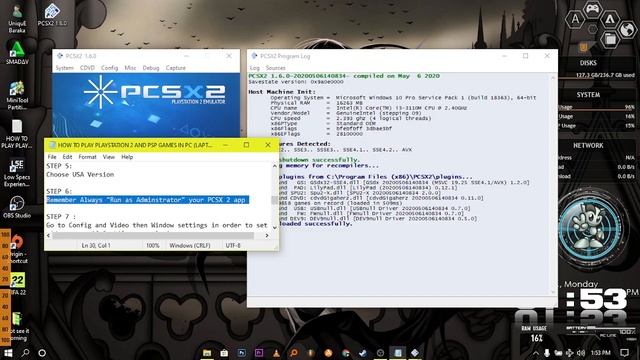Select the OBS Studio desktop icon
Viewport: 640px width, 360px height.
click(x=17, y=207)
